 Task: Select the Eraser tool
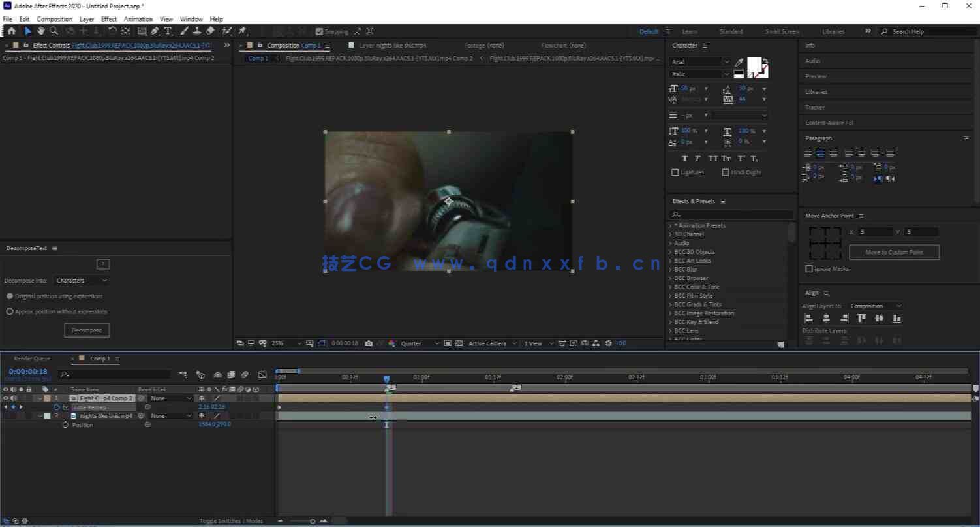(x=210, y=31)
